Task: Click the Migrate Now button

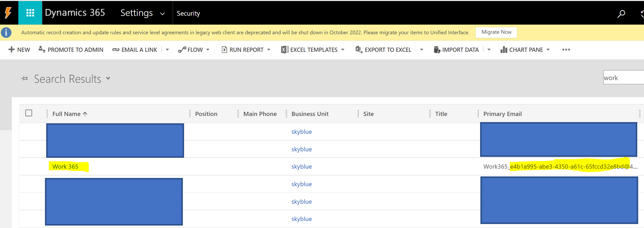Action: click(x=496, y=32)
